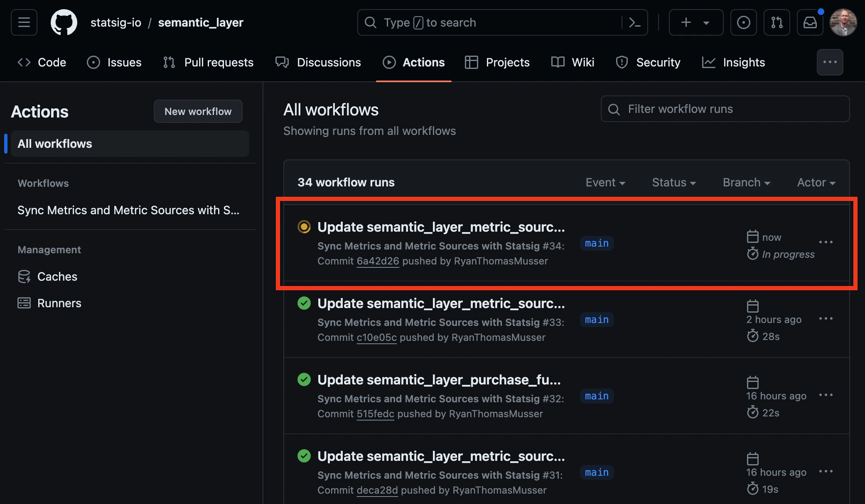Click the user profile avatar
The height and width of the screenshot is (504, 865).
click(843, 22)
